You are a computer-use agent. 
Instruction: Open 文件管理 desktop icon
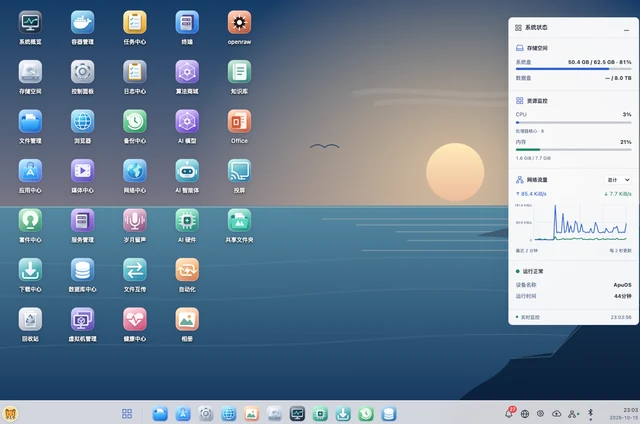click(30, 122)
